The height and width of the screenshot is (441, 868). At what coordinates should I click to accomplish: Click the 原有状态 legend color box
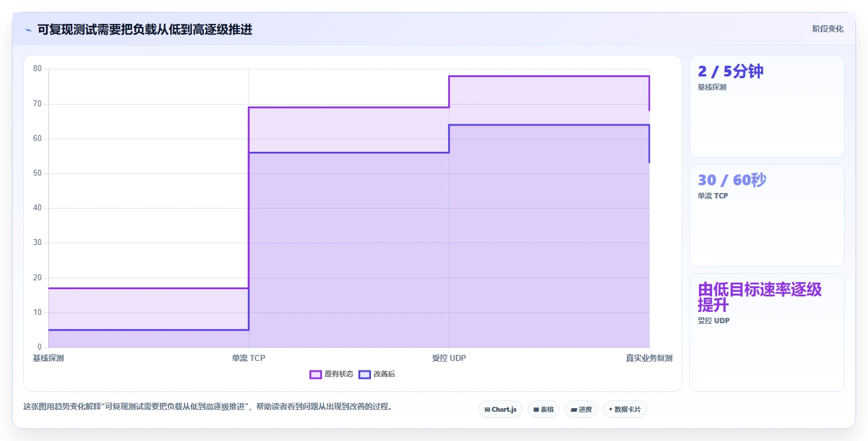click(315, 375)
